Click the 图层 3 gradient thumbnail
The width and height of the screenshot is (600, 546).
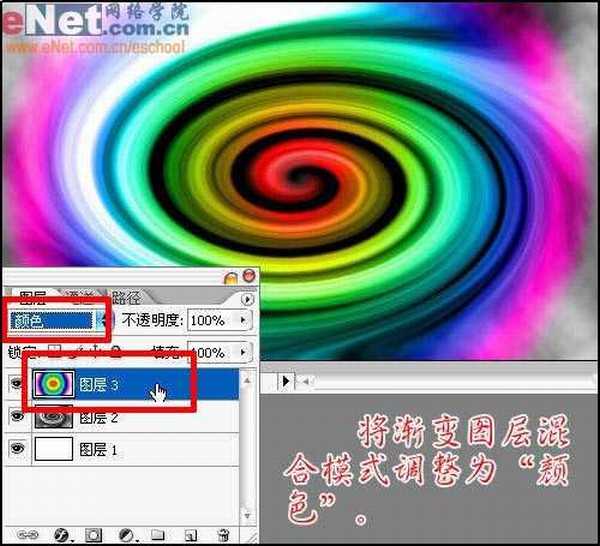[x=53, y=384]
